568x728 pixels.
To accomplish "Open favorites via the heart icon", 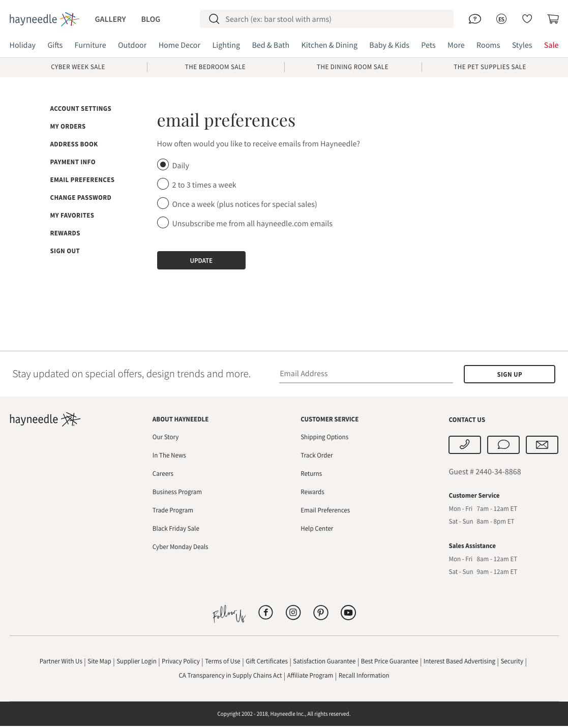I will click(x=527, y=19).
